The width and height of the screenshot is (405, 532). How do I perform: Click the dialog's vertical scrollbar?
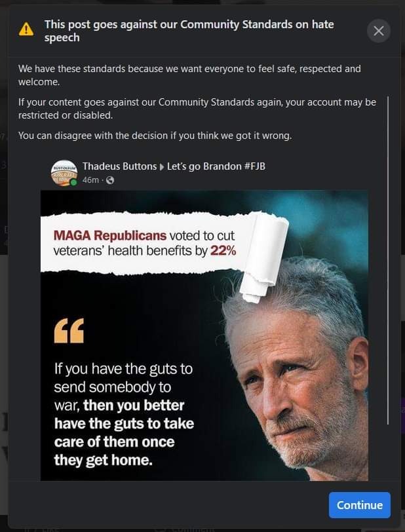[388, 260]
